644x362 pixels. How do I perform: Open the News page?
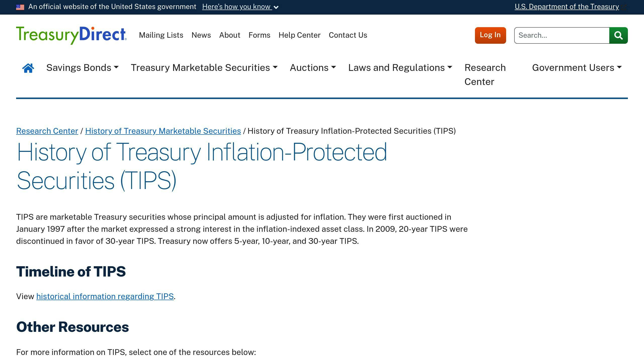201,35
